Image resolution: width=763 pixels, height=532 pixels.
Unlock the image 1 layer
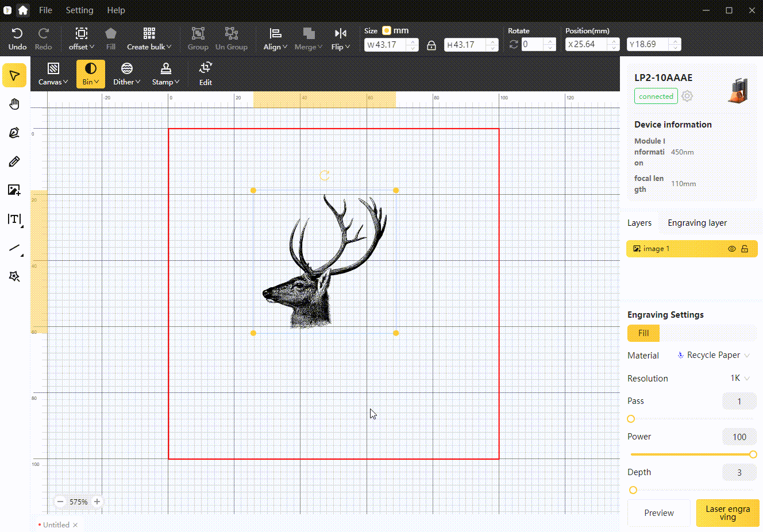746,248
